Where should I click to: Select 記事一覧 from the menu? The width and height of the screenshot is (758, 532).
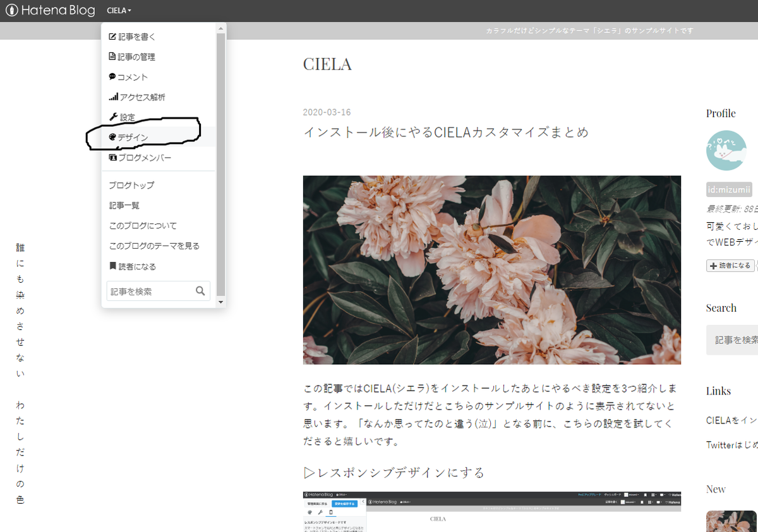pyautogui.click(x=124, y=204)
